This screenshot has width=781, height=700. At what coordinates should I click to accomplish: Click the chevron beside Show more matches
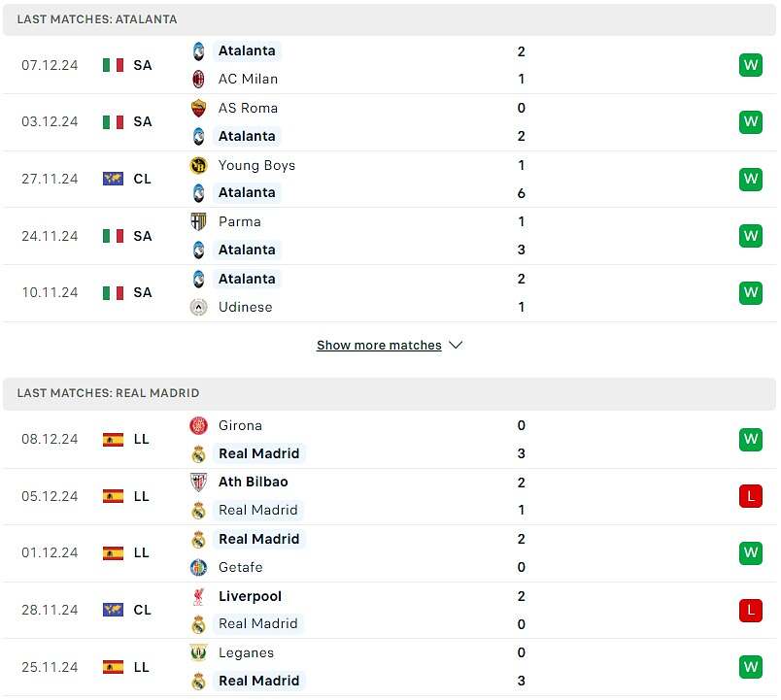tap(456, 346)
